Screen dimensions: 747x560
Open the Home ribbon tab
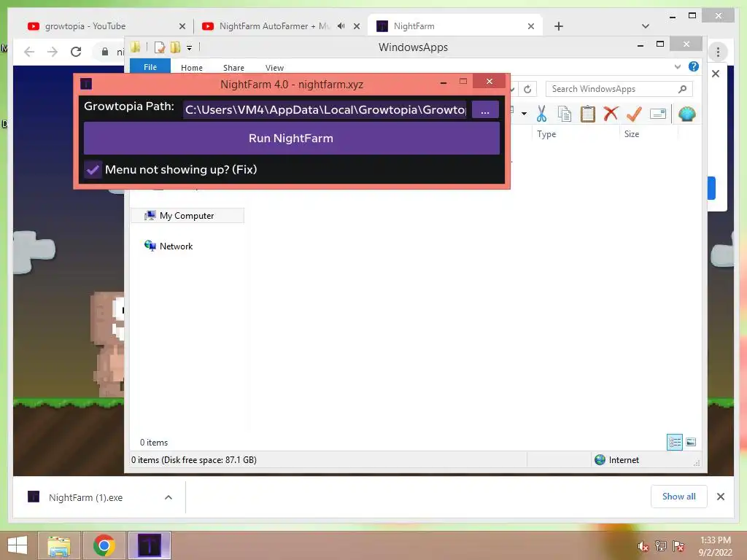[192, 68]
